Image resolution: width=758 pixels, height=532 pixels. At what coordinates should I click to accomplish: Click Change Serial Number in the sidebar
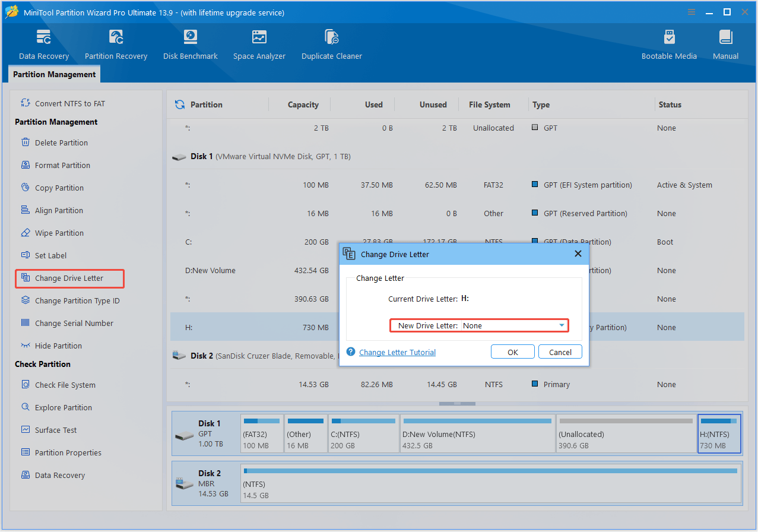(67, 323)
